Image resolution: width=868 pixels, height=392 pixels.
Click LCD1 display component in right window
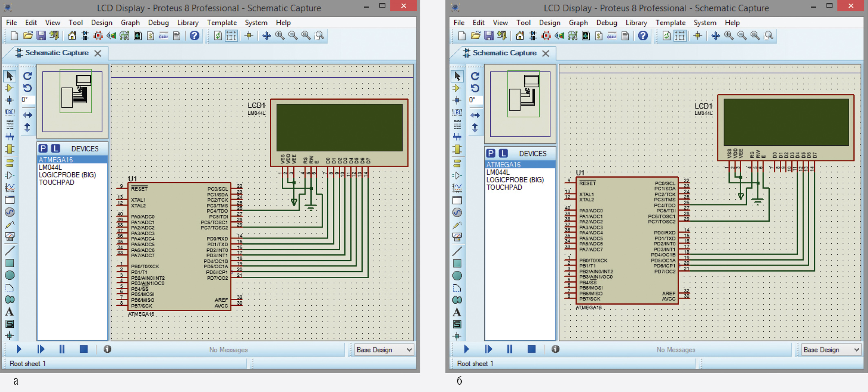pos(786,128)
